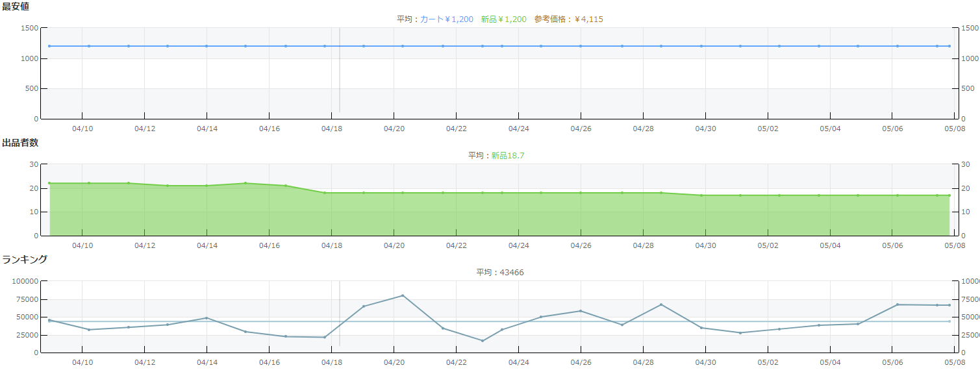The height and width of the screenshot is (372, 980).
Task: Click the ranking data point at 04/14
Action: tap(207, 318)
